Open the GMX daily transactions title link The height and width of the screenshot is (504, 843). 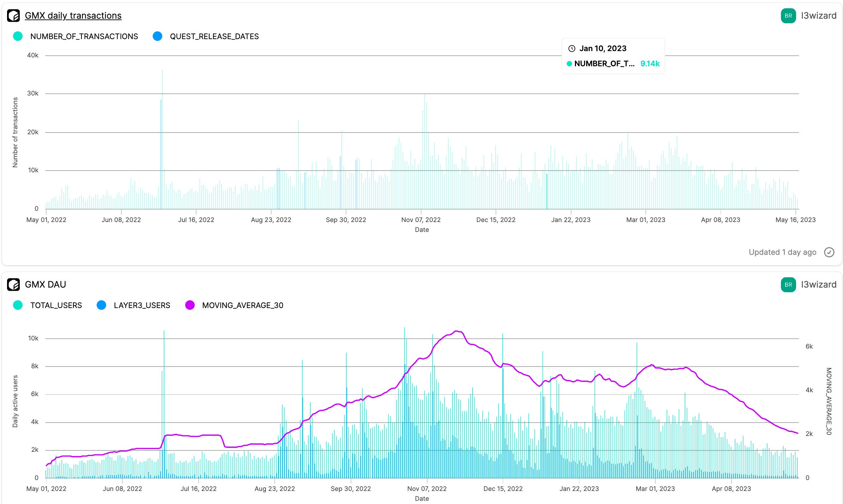click(x=73, y=16)
